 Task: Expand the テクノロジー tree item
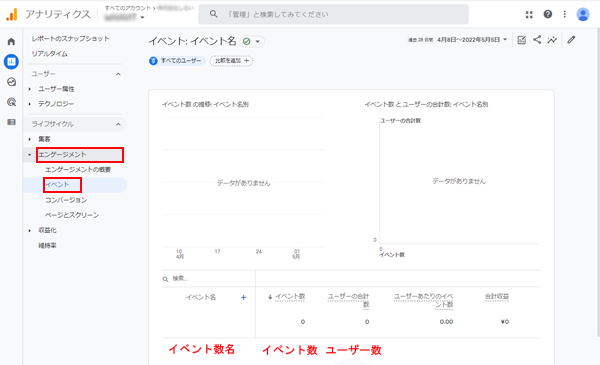(x=30, y=104)
